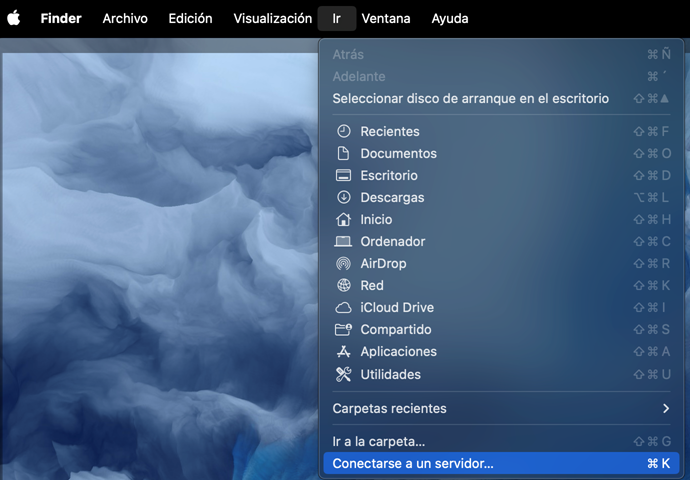Image resolution: width=691 pixels, height=481 pixels.
Task: Choose Compartido from the Ir menu
Action: click(x=502, y=329)
